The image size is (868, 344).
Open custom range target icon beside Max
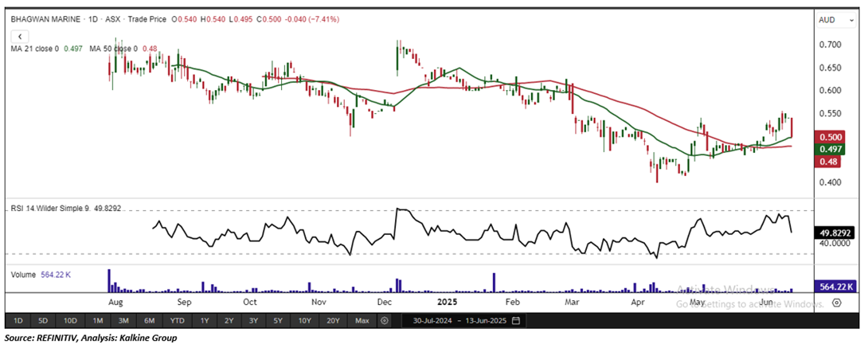pos(385,321)
